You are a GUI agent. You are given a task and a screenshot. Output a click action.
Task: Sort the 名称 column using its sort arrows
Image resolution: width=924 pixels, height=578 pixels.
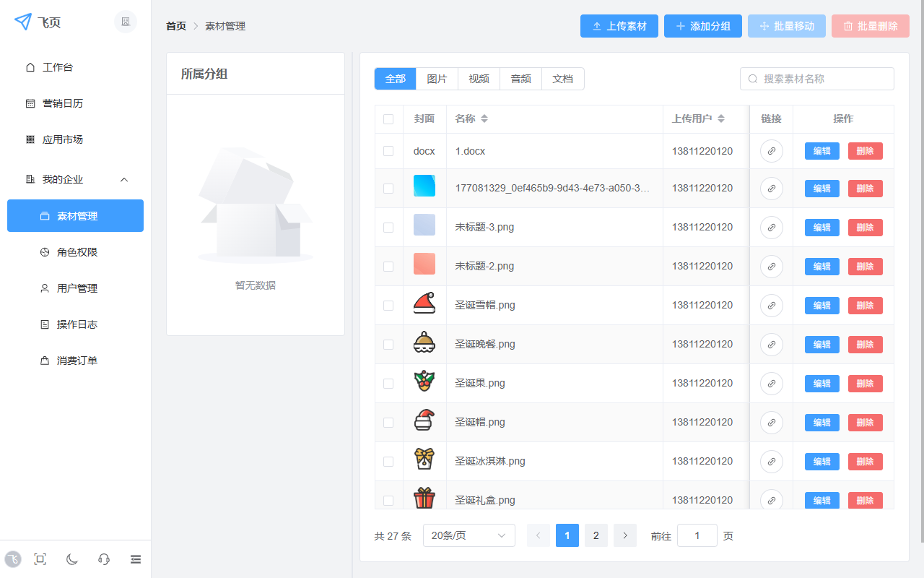(x=484, y=118)
